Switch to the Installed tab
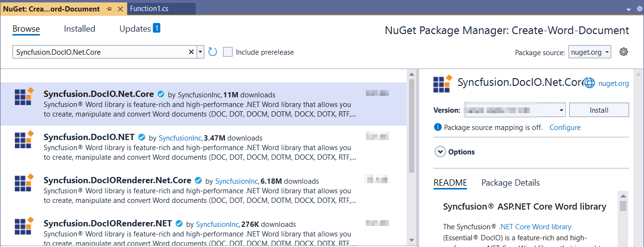 [80, 29]
